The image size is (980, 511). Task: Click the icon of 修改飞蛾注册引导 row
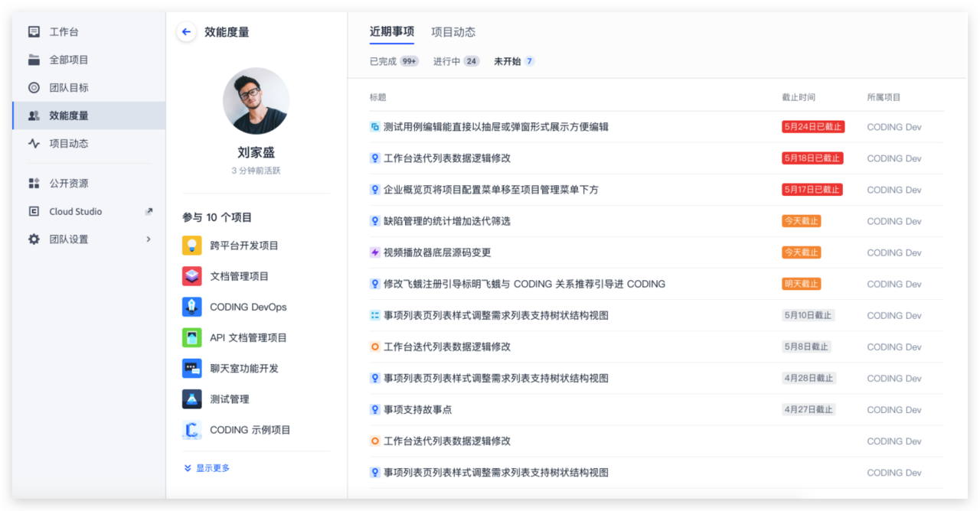tap(375, 284)
